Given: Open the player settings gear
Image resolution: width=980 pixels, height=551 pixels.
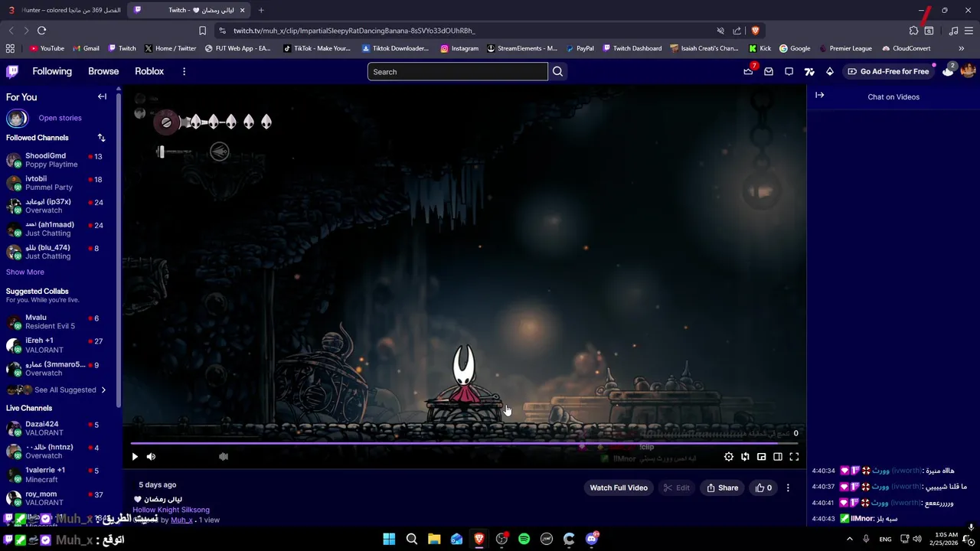Looking at the screenshot, I should point(729,457).
